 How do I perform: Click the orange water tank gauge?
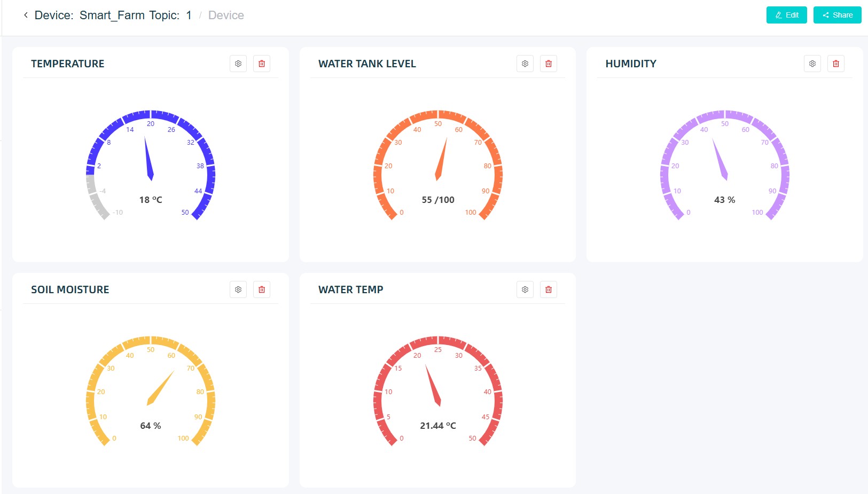pos(438,166)
